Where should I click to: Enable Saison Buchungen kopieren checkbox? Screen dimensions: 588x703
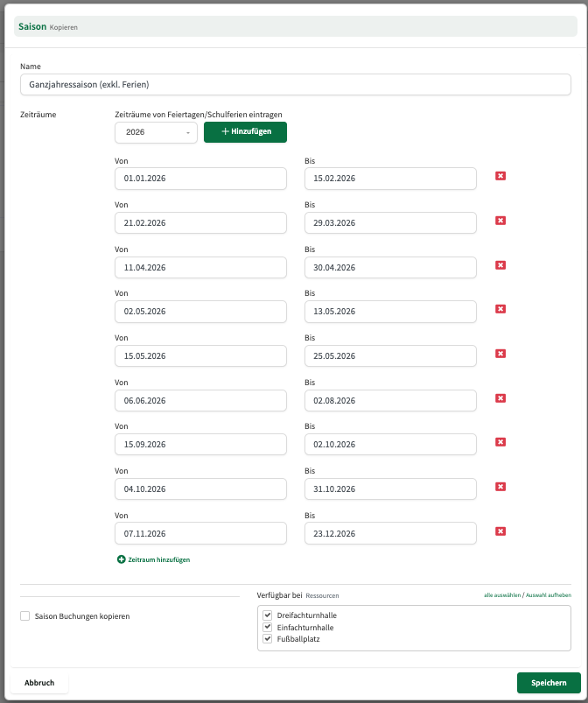pyautogui.click(x=25, y=616)
